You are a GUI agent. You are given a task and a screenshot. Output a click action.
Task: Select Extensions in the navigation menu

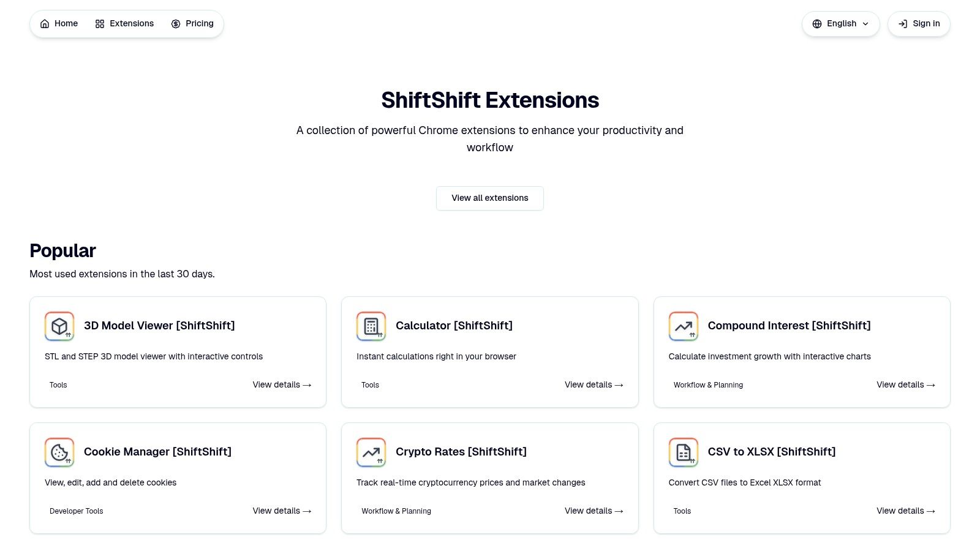pos(131,23)
